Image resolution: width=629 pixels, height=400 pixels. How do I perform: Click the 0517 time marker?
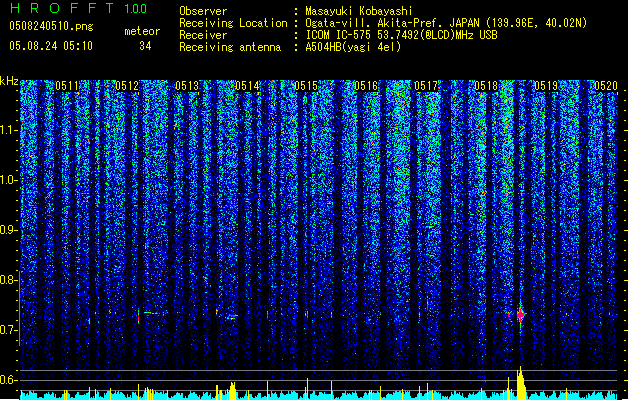click(426, 86)
